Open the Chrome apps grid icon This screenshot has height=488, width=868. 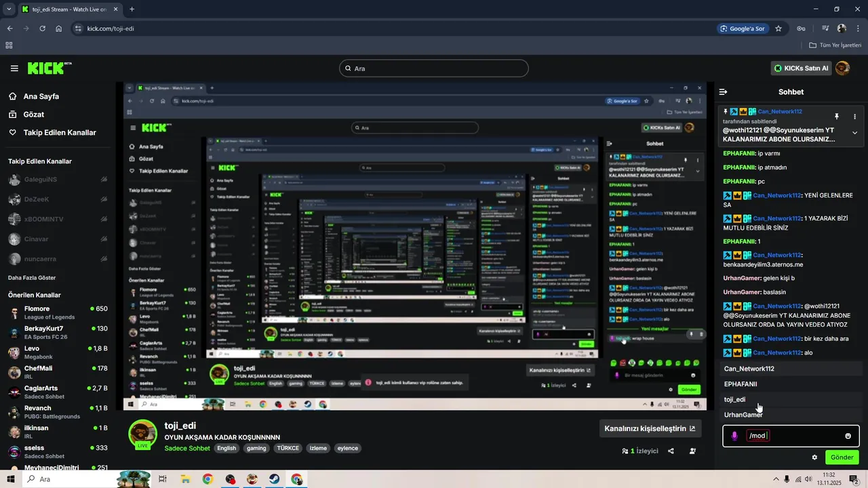[x=9, y=45]
